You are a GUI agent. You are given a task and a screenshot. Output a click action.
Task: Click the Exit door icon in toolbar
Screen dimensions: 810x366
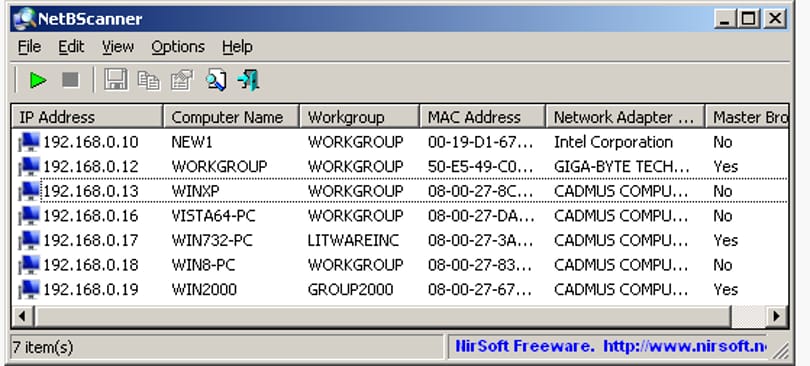coord(248,81)
